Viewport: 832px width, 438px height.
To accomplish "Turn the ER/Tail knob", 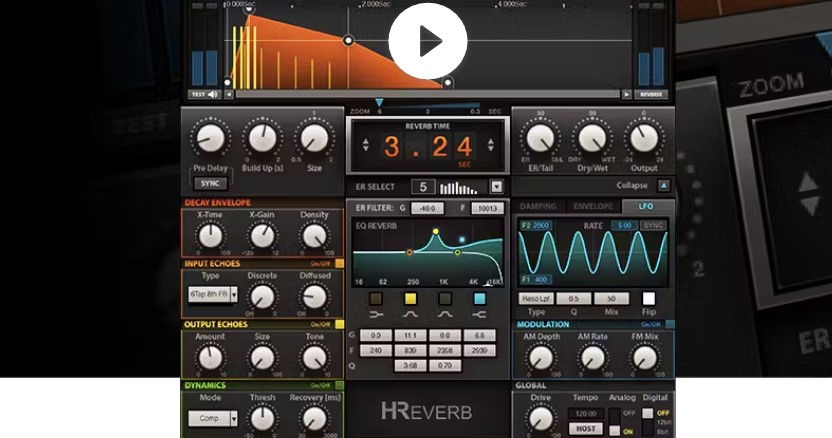I will [541, 139].
